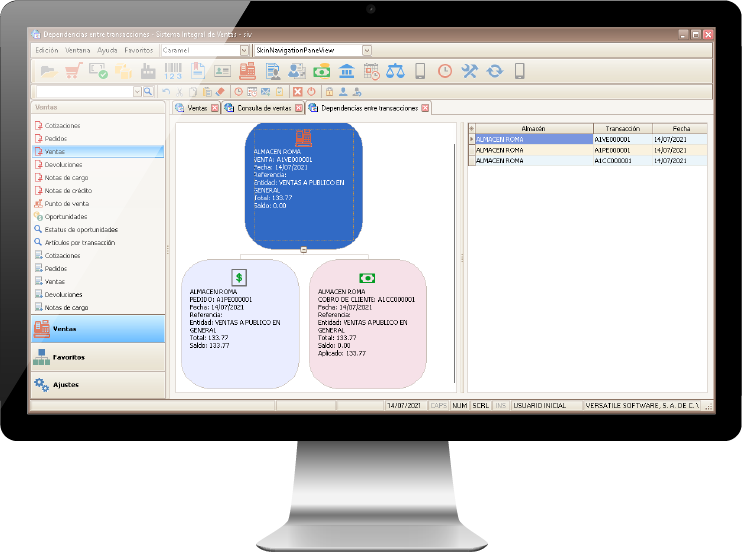
Task: Switch to the Dependencias entre transacciones tab
Action: click(x=369, y=108)
